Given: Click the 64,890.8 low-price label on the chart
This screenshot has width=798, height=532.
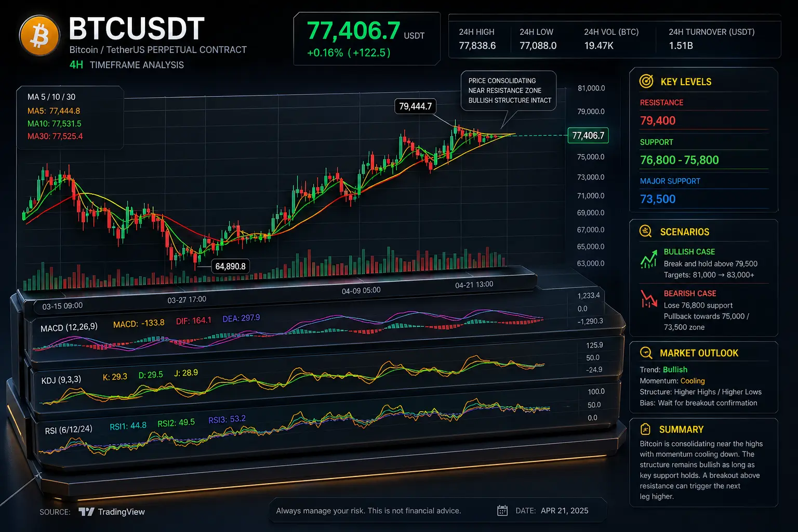Looking at the screenshot, I should tap(230, 267).
